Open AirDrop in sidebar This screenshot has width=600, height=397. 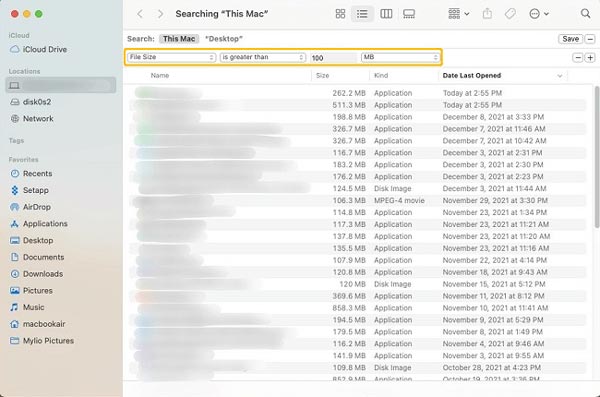click(x=30, y=207)
